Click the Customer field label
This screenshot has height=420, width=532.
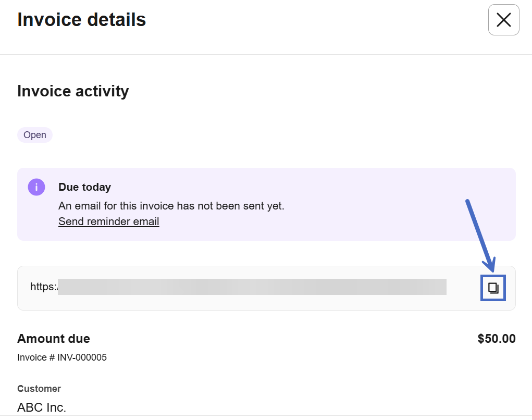pyautogui.click(x=39, y=389)
